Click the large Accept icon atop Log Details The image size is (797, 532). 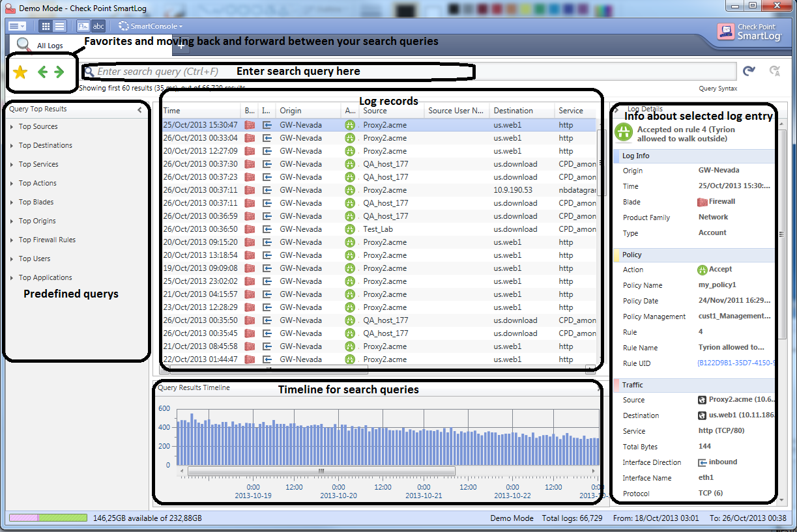tap(624, 132)
